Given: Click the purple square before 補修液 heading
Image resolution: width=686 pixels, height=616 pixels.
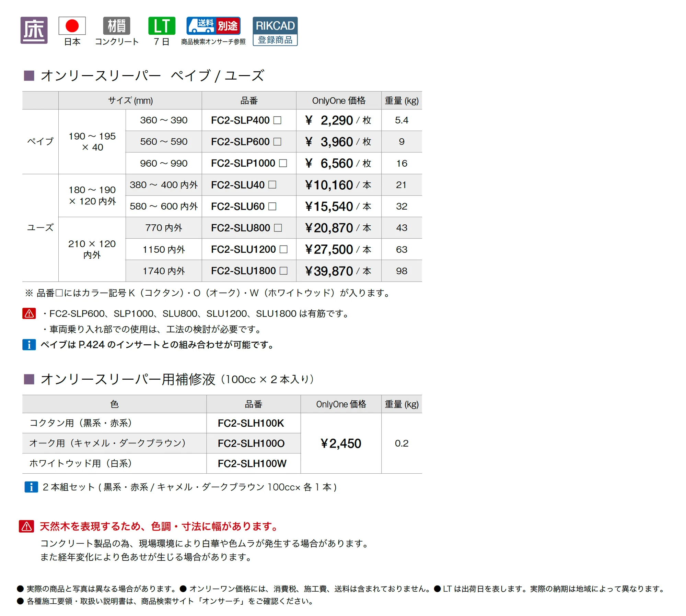Looking at the screenshot, I should click(x=29, y=379).
